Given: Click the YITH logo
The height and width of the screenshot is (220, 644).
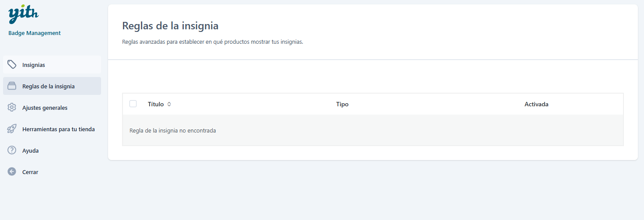Looking at the screenshot, I should (23, 14).
